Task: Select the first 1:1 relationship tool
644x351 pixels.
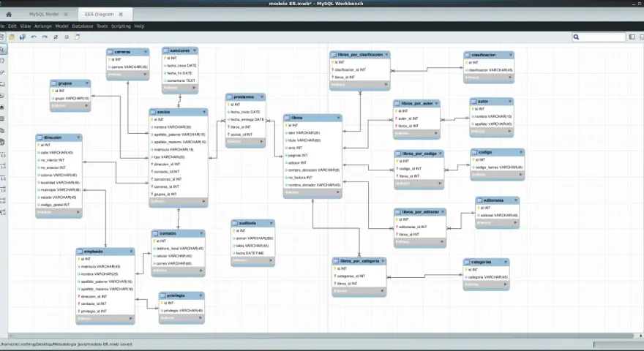Action: tap(2, 156)
